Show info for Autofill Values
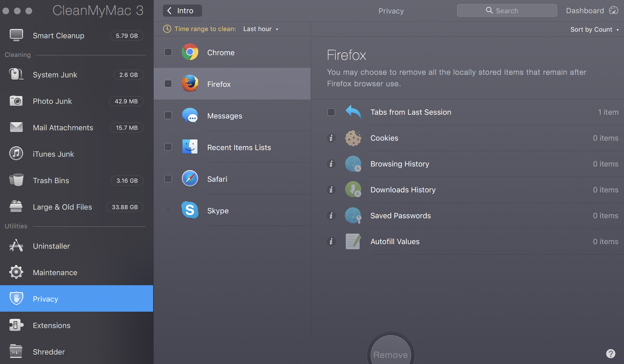Image resolution: width=624 pixels, height=364 pixels. [x=331, y=242]
